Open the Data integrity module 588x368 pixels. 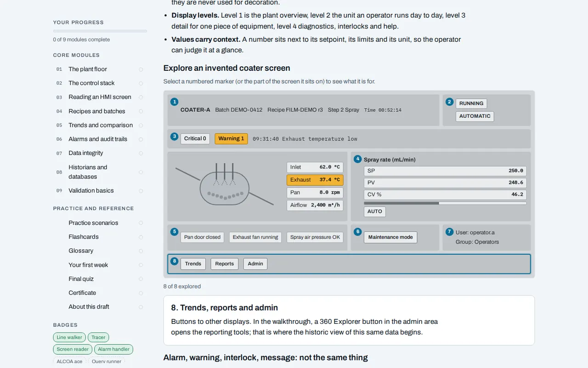tap(100, 153)
